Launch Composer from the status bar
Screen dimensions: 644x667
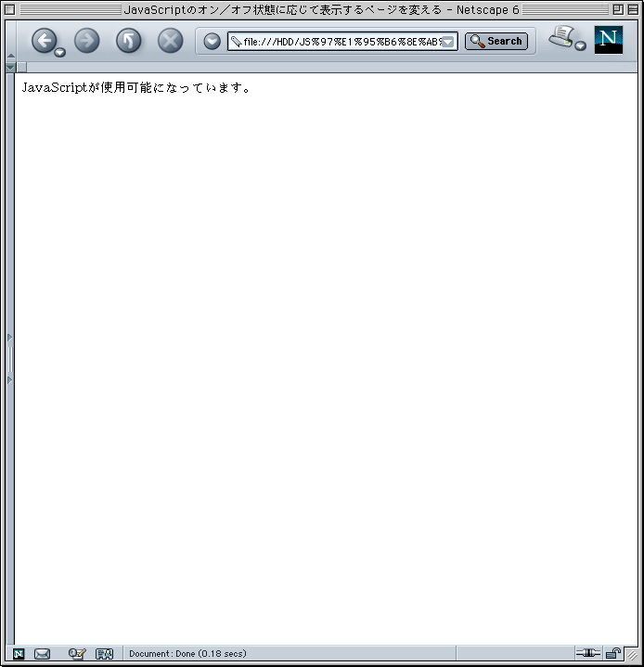(76, 654)
